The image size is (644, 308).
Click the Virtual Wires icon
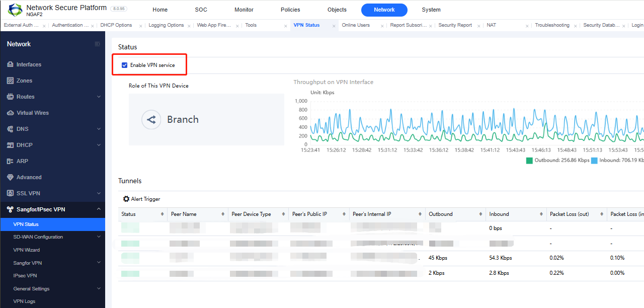click(10, 113)
